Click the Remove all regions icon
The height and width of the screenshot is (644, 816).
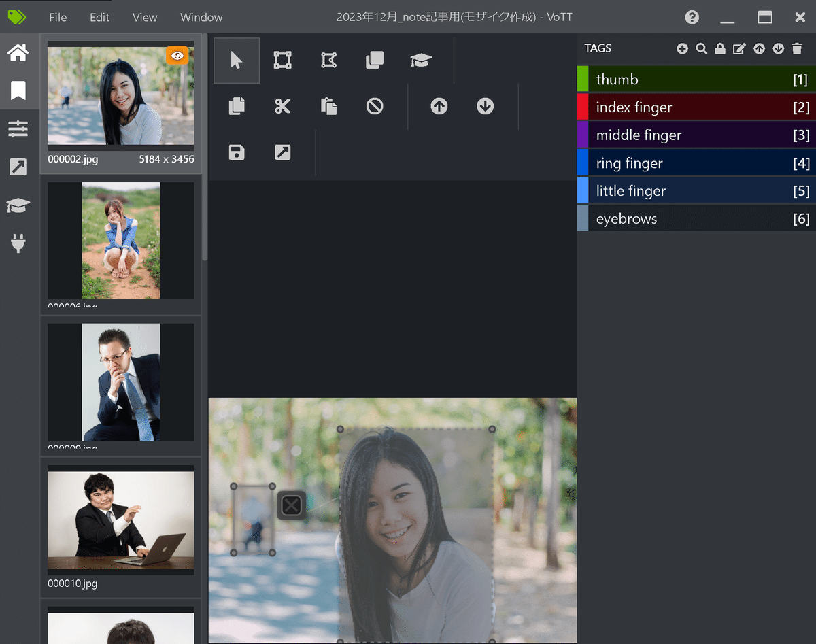pyautogui.click(x=375, y=106)
